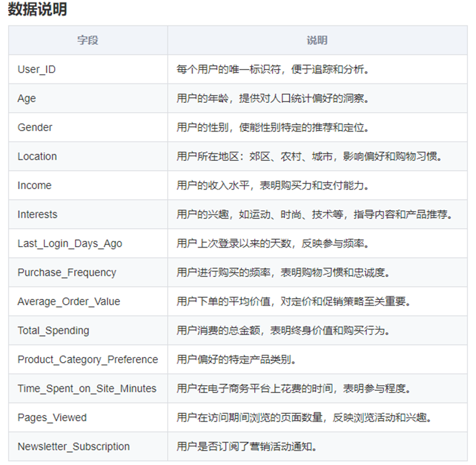Select the Pages_Viewed field cell

click(x=52, y=417)
